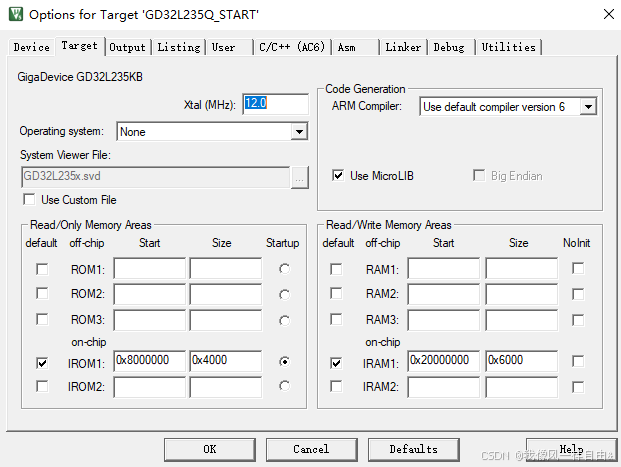The image size is (621, 467).
Task: Open the ARM Compiler version dropdown
Action: [x=588, y=107]
